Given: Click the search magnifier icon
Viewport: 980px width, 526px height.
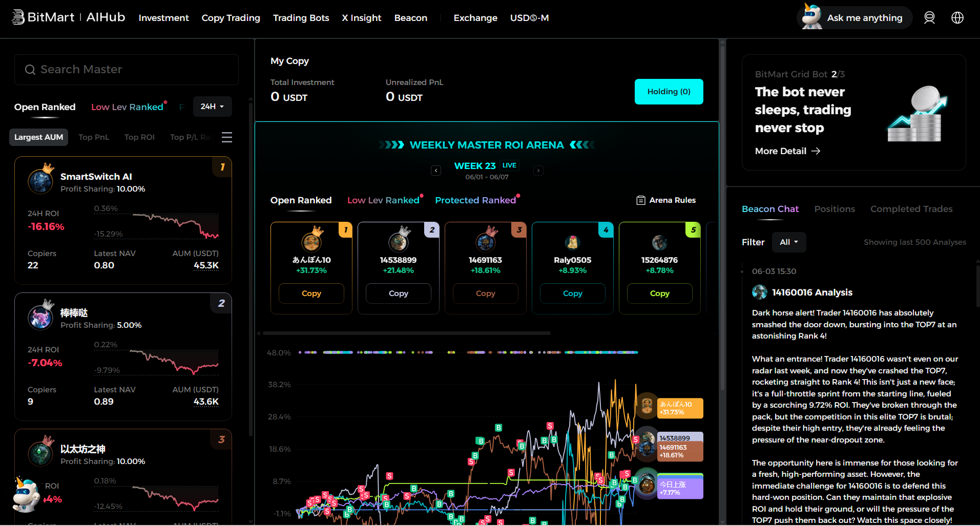Looking at the screenshot, I should pyautogui.click(x=30, y=70).
